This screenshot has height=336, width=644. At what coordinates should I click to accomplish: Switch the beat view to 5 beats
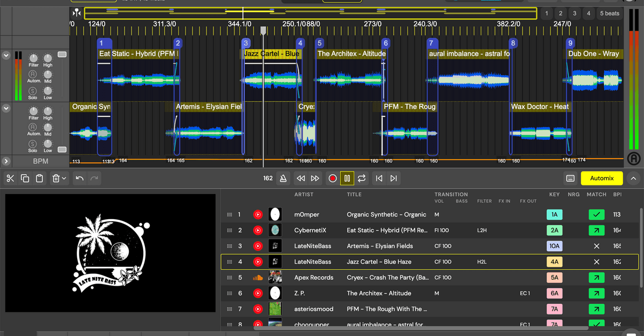[609, 13]
